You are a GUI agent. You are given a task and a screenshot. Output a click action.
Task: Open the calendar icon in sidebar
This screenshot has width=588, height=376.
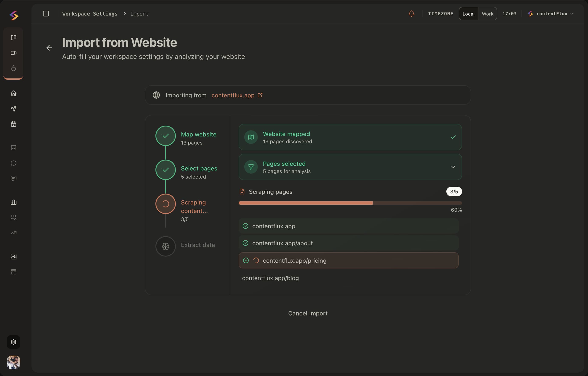(13, 124)
